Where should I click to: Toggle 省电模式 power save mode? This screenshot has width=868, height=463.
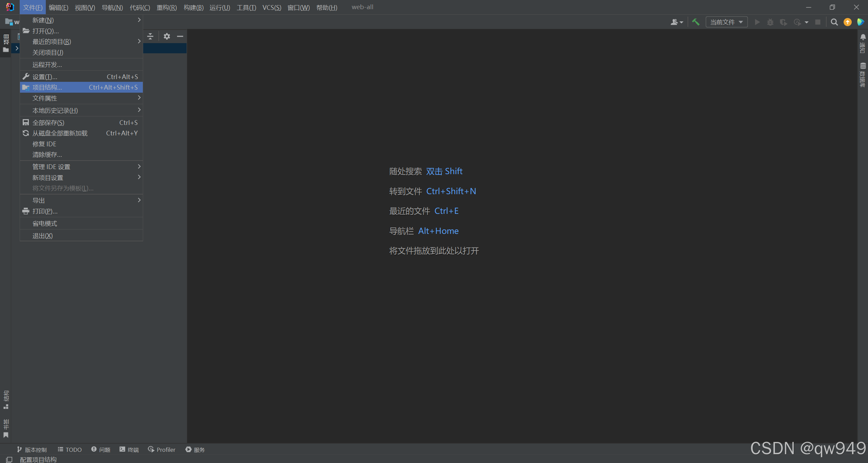click(45, 223)
